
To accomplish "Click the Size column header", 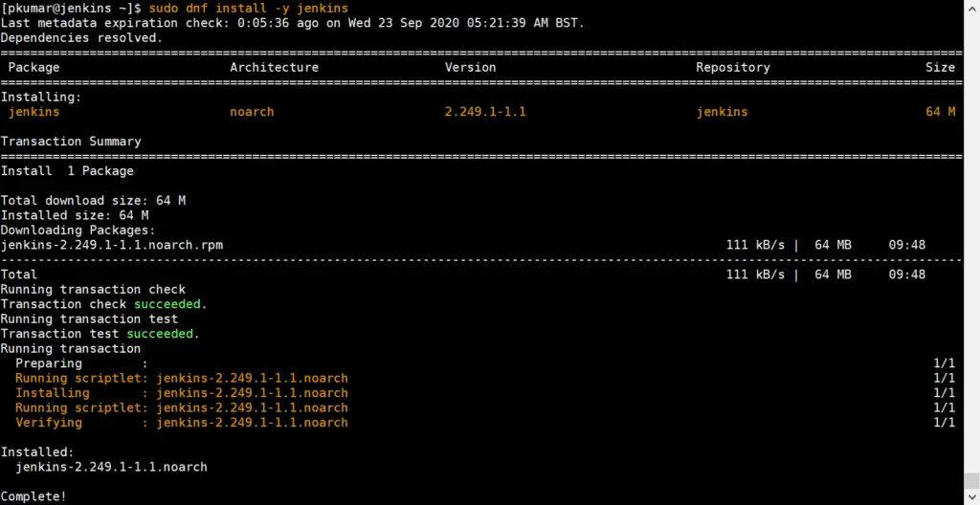I will point(940,67).
